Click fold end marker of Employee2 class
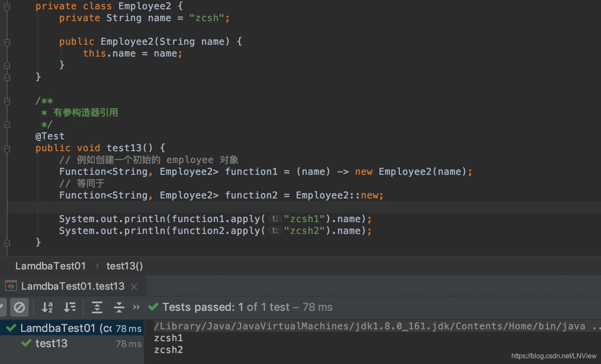 point(7,77)
